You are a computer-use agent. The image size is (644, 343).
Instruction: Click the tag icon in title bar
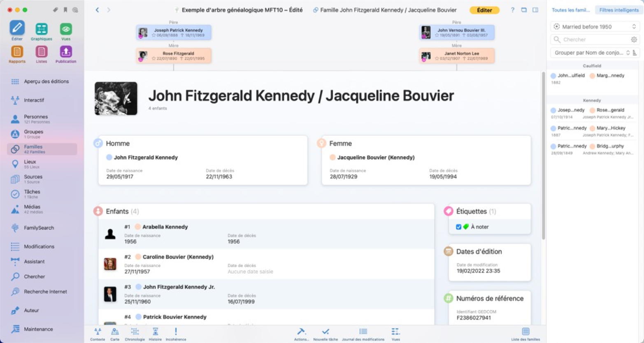tap(55, 10)
